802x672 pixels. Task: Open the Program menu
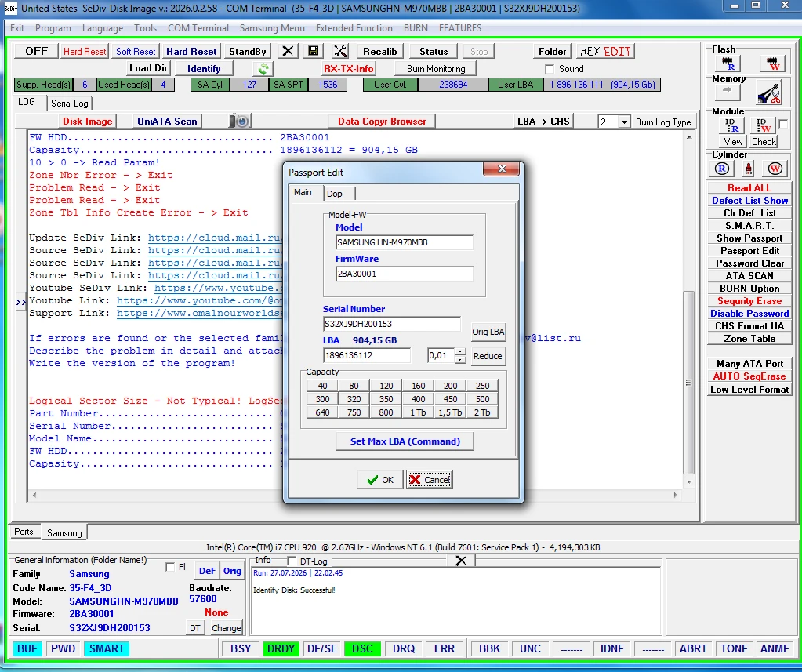click(x=53, y=28)
